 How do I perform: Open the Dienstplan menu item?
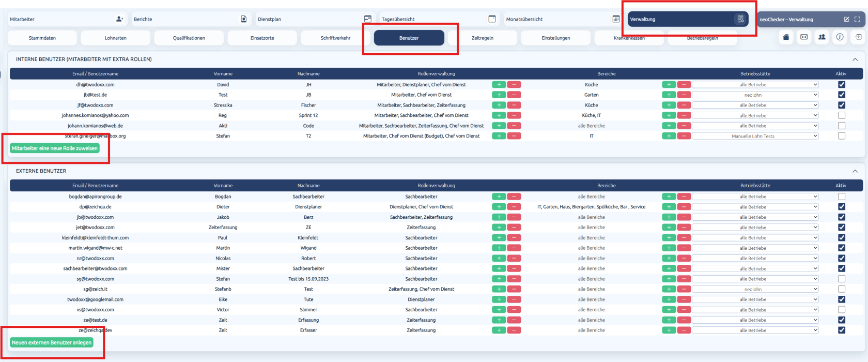[x=316, y=19]
